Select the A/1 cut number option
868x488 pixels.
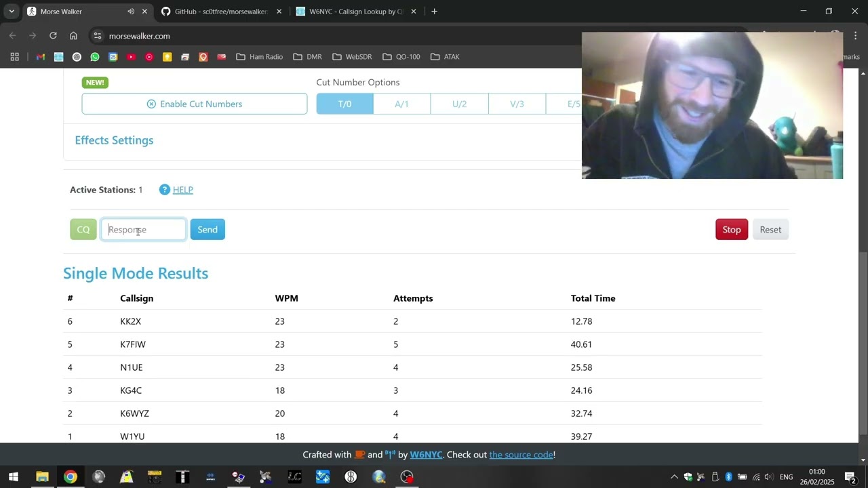401,104
